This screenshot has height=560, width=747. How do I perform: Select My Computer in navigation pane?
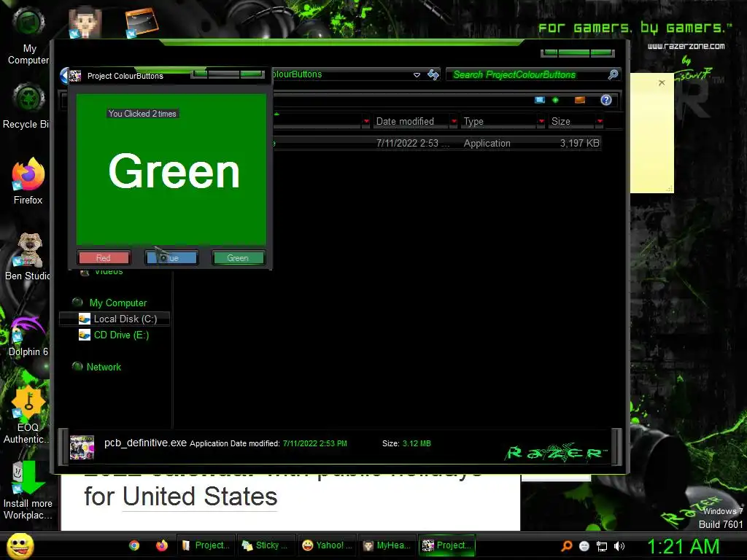117,303
